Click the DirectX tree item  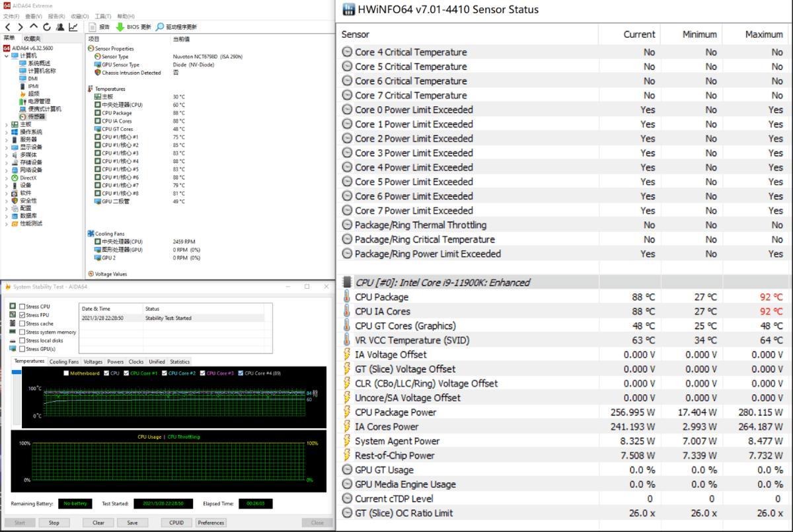pyautogui.click(x=23, y=178)
